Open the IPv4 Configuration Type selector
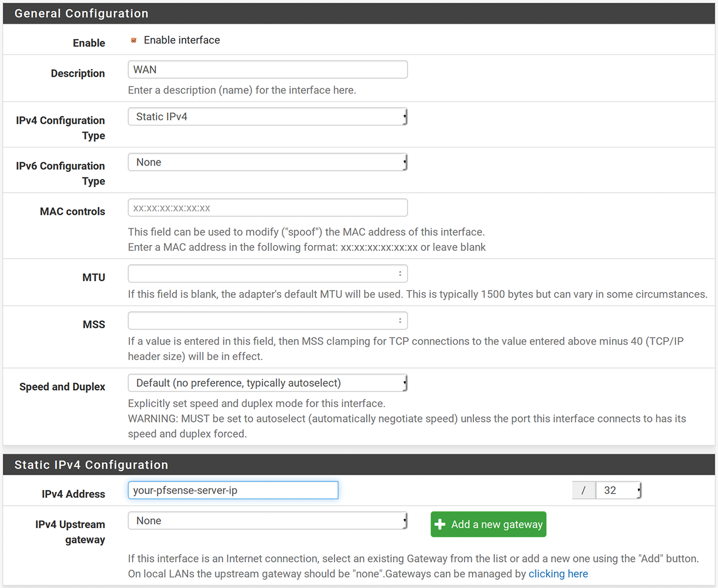This screenshot has height=588, width=718. [267, 116]
